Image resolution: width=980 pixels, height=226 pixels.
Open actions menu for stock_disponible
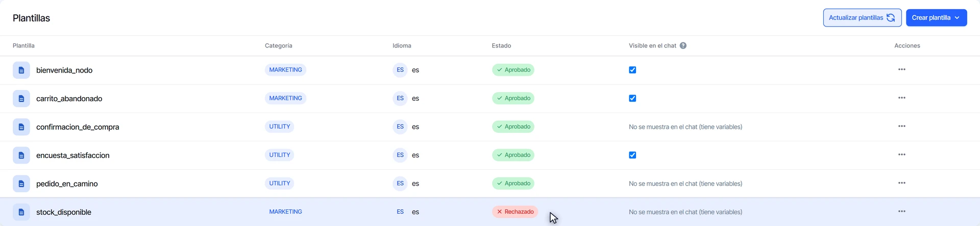[902, 211]
